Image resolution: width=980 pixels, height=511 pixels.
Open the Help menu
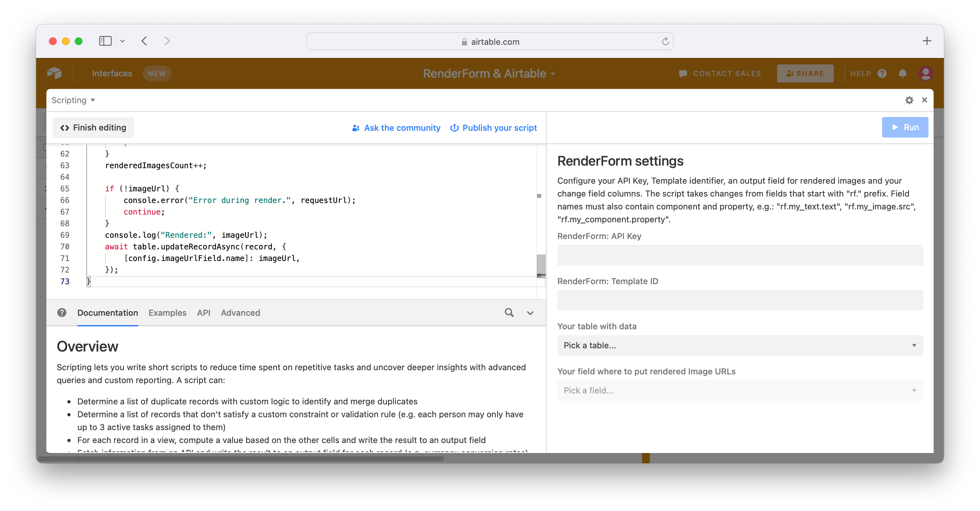(860, 73)
